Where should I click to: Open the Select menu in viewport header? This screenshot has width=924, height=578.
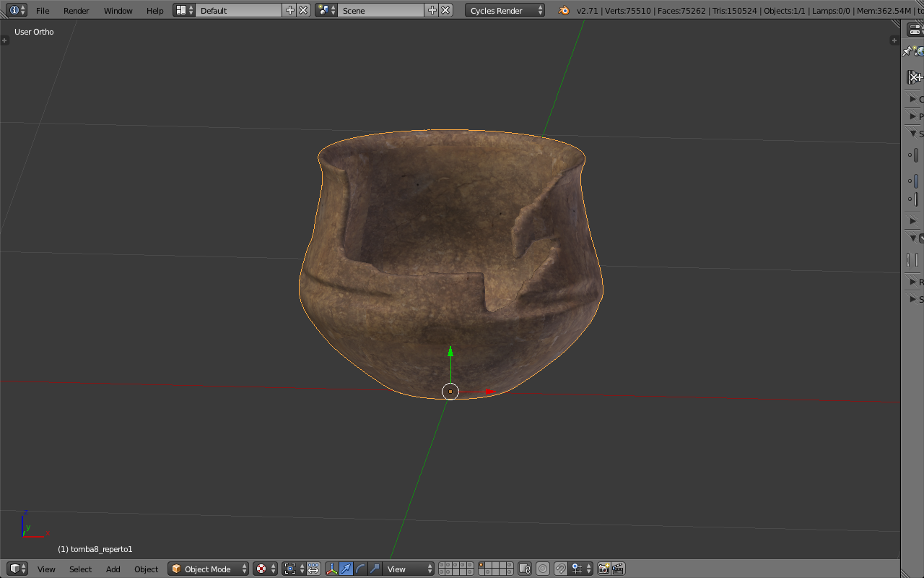[80, 569]
